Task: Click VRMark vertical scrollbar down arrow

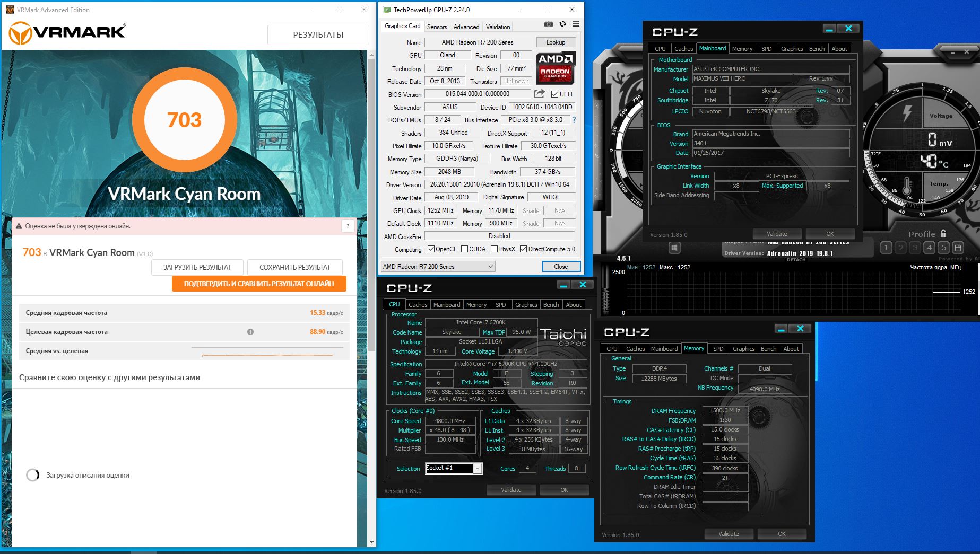Action: (371, 542)
